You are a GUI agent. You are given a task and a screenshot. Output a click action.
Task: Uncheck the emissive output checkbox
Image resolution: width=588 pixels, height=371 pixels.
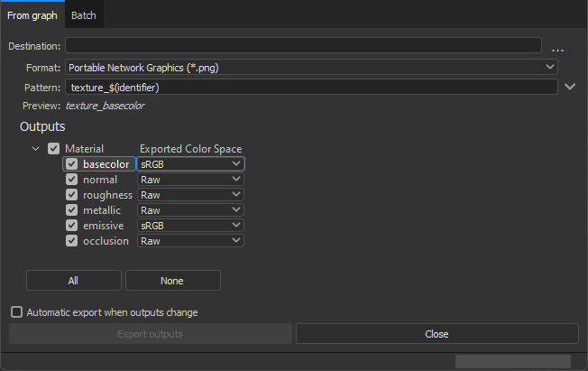click(71, 226)
